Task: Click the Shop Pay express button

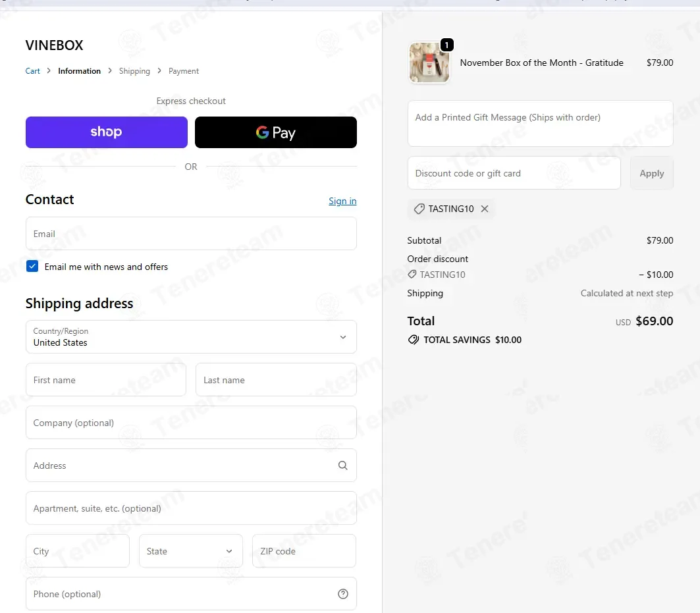Action: coord(107,132)
